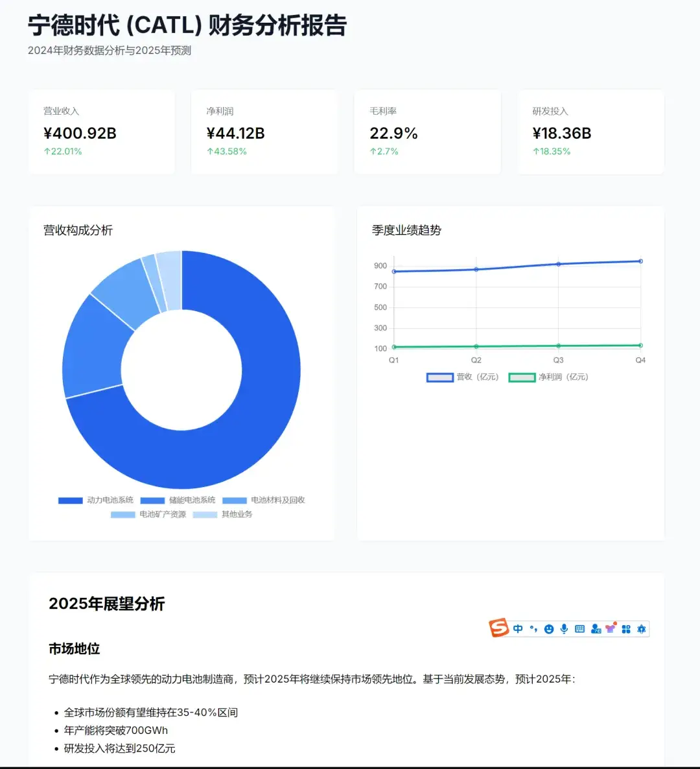700x769 pixels.
Task: Click the 100 y-axis label
Action: coord(380,349)
